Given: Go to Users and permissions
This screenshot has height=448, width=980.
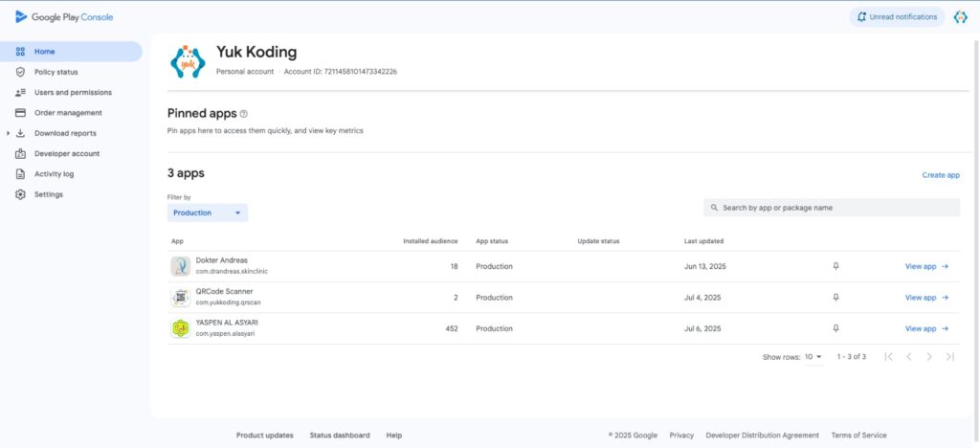Looking at the screenshot, I should (71, 93).
